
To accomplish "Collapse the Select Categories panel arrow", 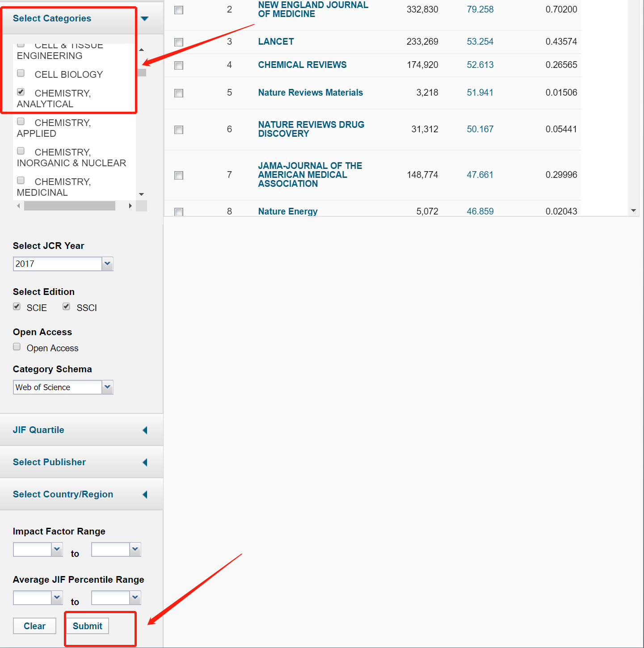I will coord(144,19).
